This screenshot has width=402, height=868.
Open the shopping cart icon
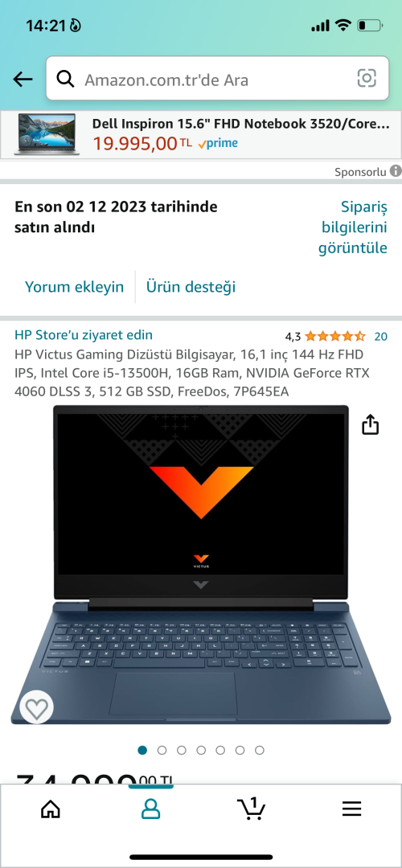(252, 809)
